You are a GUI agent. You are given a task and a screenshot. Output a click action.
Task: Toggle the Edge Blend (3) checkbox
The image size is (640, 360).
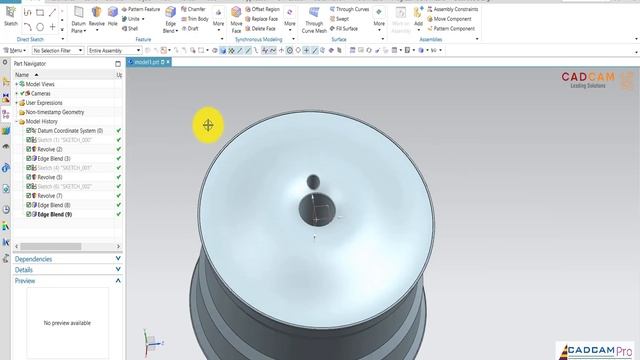coord(29,158)
